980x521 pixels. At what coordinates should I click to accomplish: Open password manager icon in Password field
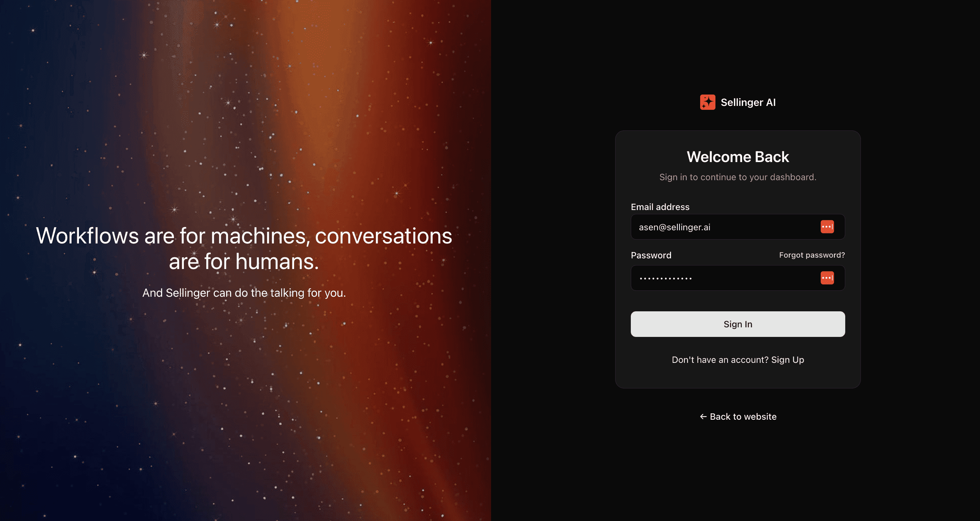pos(827,278)
